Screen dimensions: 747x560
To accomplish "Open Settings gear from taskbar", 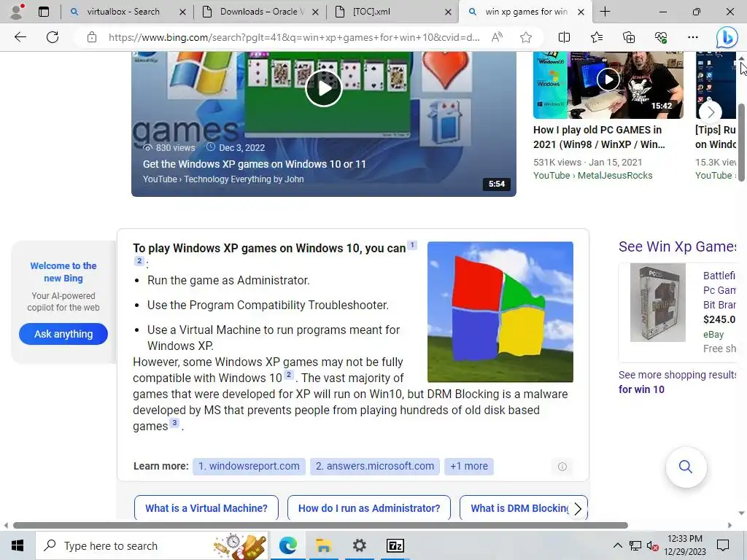I will tap(360, 545).
